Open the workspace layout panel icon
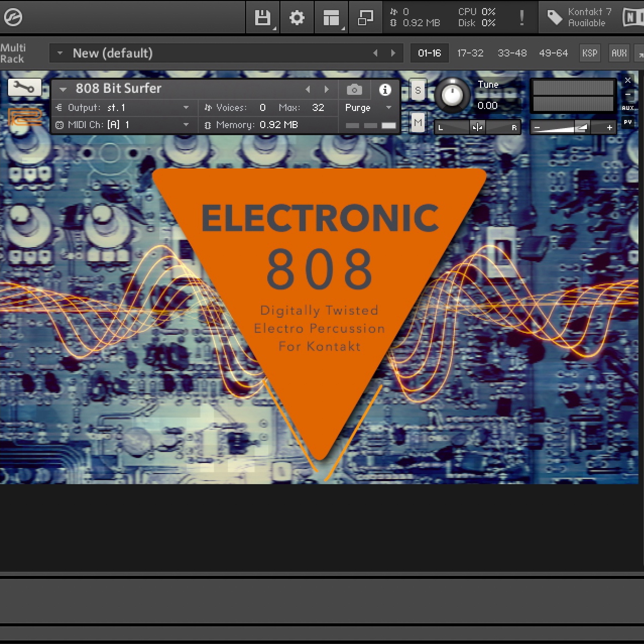 331,18
